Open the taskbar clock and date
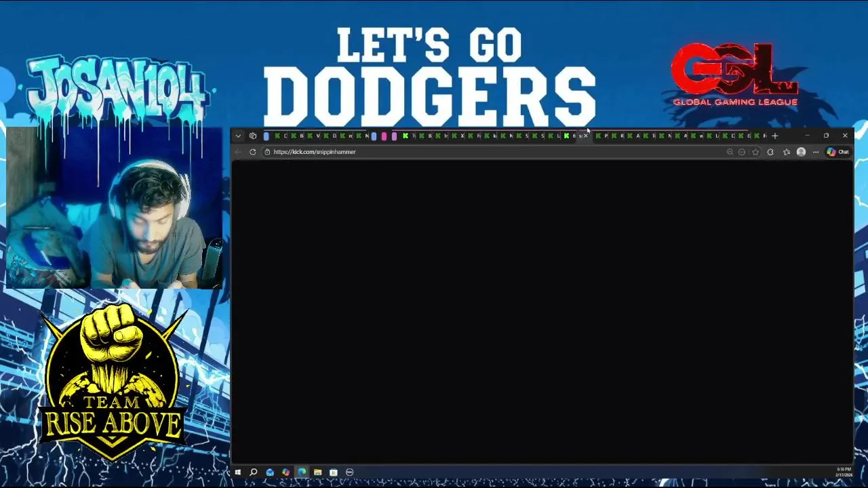Screen dimensions: 868x488 tap(844, 472)
